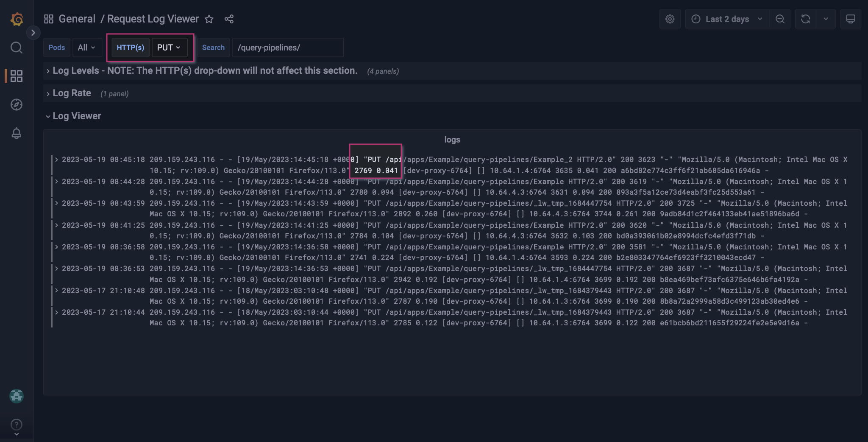Open the Last 2 days time picker
The image size is (868, 442).
pyautogui.click(x=726, y=19)
